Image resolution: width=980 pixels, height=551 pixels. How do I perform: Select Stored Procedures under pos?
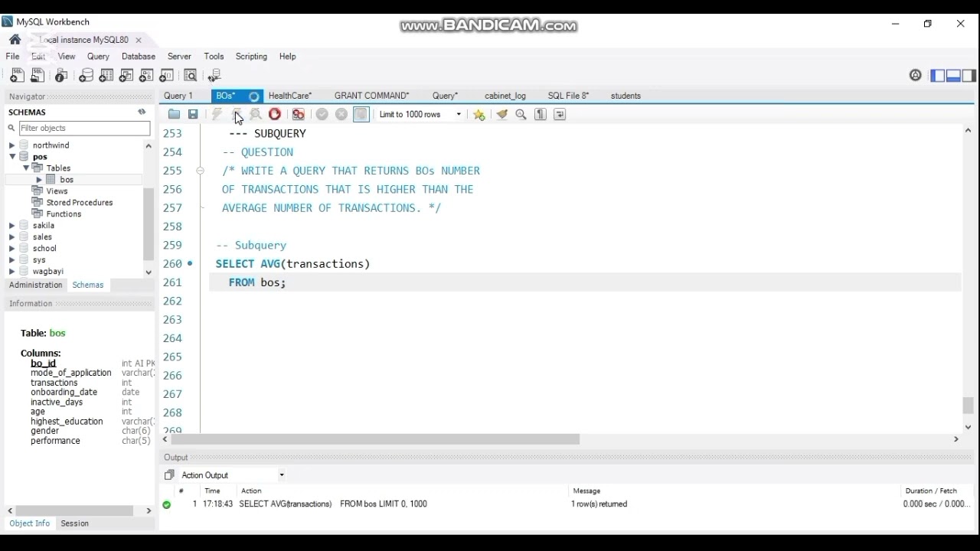[x=80, y=203]
